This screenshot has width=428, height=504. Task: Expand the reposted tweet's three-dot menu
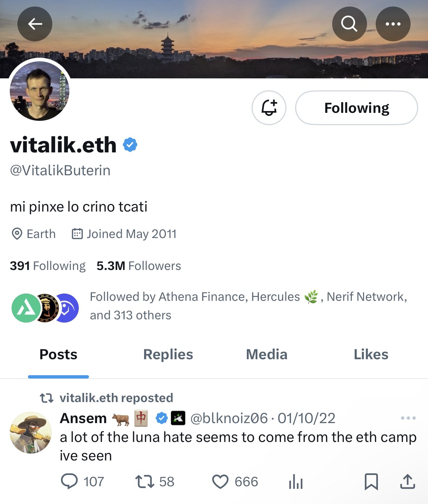point(408,418)
